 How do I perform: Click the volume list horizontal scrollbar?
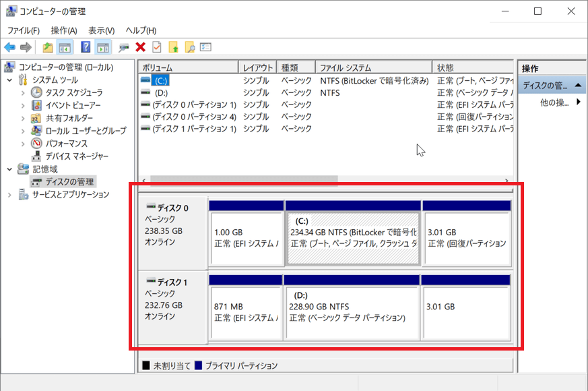(x=243, y=181)
